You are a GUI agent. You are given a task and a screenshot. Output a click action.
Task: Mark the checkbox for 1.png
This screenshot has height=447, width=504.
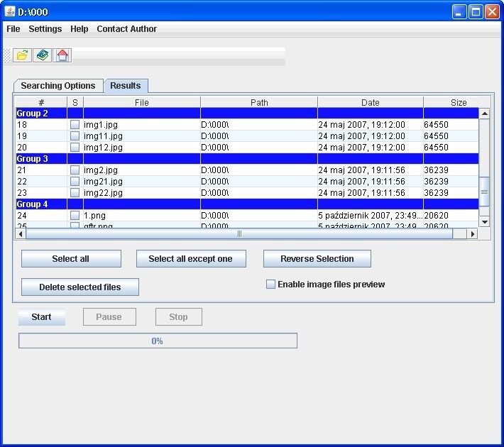click(75, 215)
